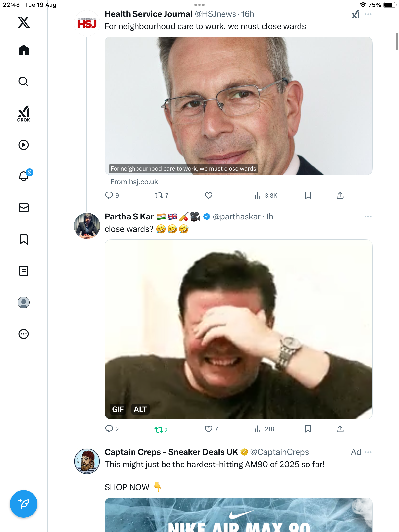This screenshot has width=399, height=532.
Task: Open the Search icon in sidebar
Action: point(23,82)
